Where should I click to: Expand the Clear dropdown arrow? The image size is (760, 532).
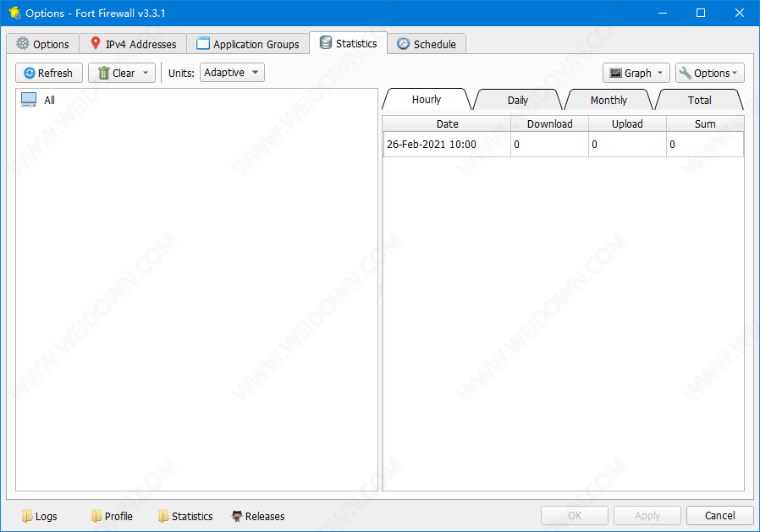point(146,73)
